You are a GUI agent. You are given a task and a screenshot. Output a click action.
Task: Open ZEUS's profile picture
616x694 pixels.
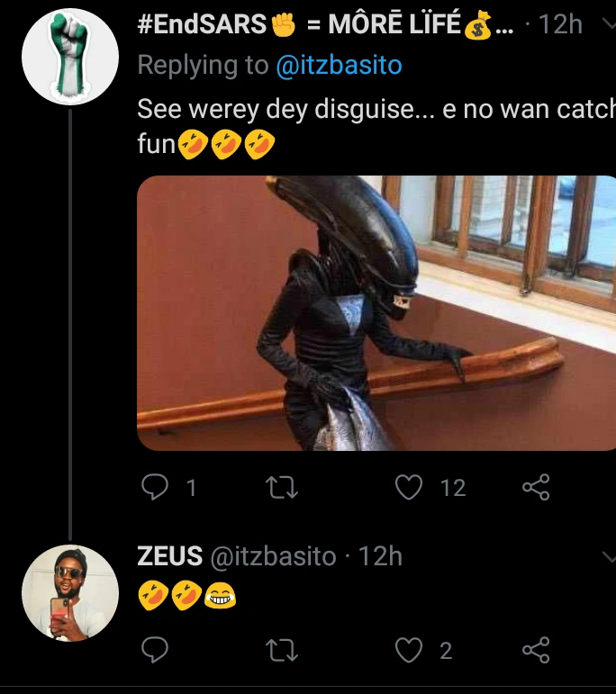point(70,593)
